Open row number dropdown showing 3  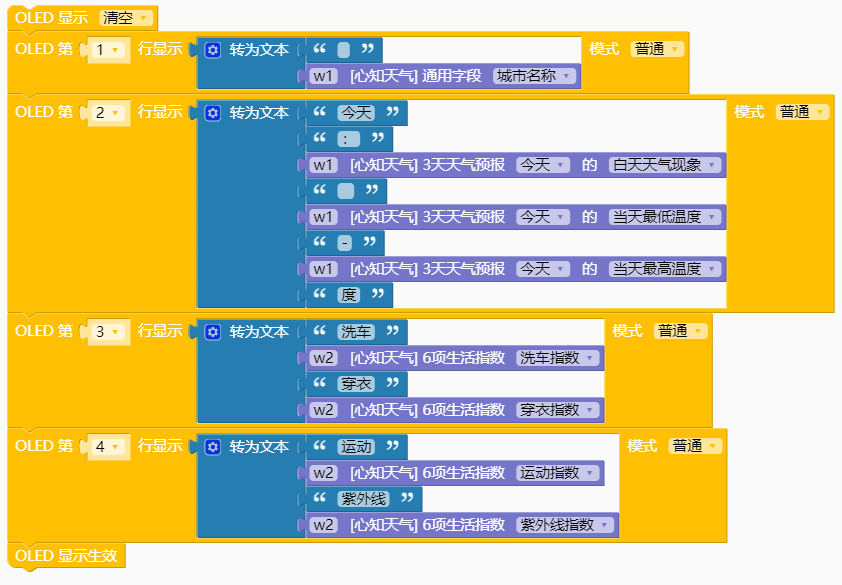pos(107,331)
